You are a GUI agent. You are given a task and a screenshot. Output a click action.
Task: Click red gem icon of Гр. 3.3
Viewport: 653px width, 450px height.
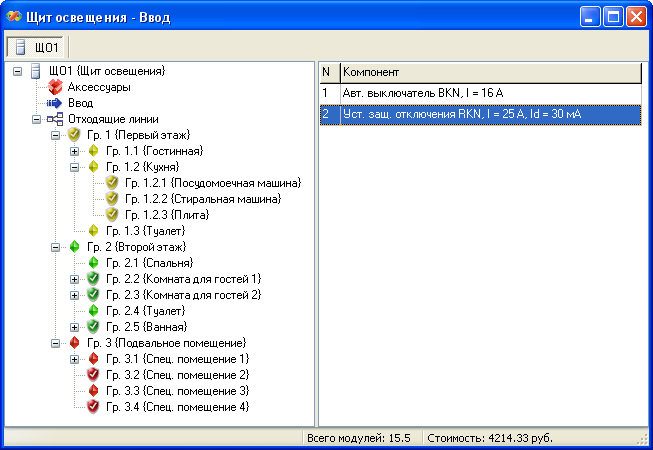(93, 390)
